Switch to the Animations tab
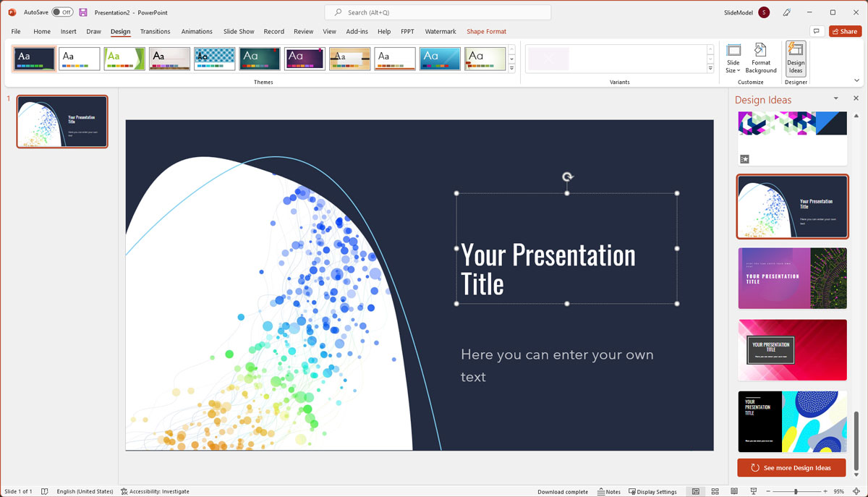 click(x=197, y=31)
